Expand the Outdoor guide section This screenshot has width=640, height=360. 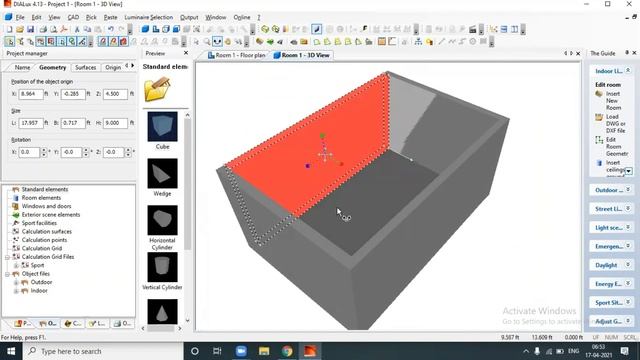click(628, 190)
